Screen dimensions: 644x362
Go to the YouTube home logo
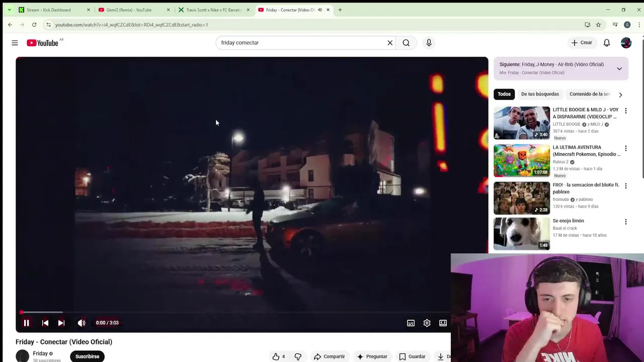(42, 43)
